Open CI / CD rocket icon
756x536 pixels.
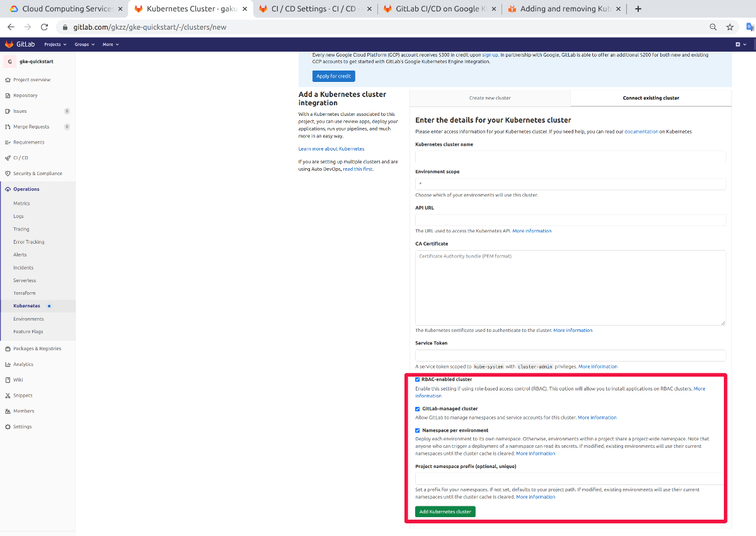pos(8,158)
